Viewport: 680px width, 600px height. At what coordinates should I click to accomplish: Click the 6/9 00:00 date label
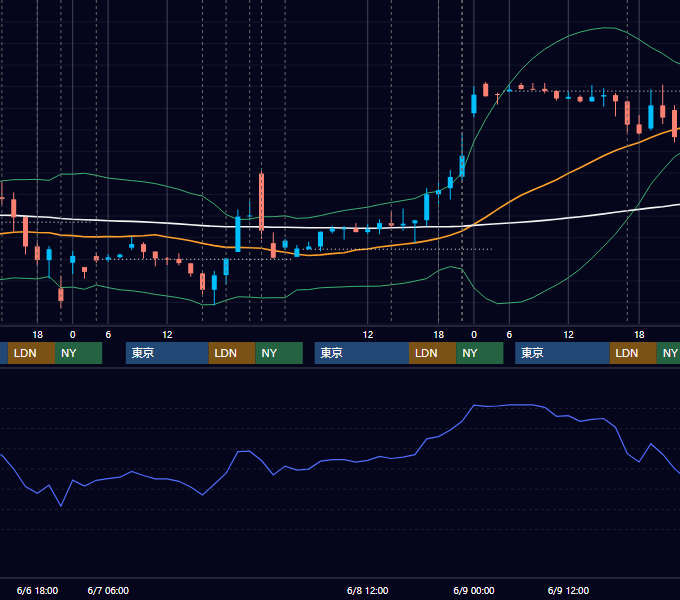pos(474,590)
